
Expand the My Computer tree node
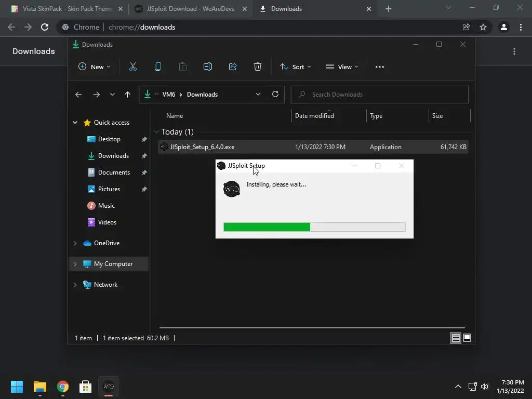(x=75, y=264)
